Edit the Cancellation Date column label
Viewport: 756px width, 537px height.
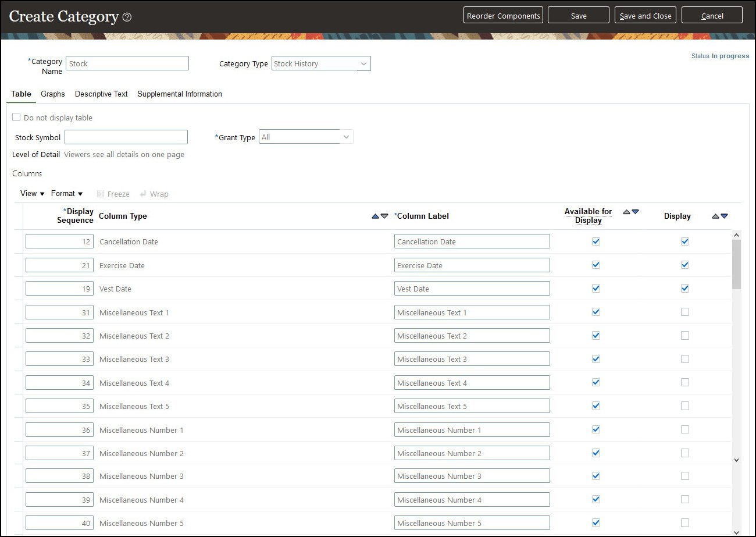coord(472,241)
